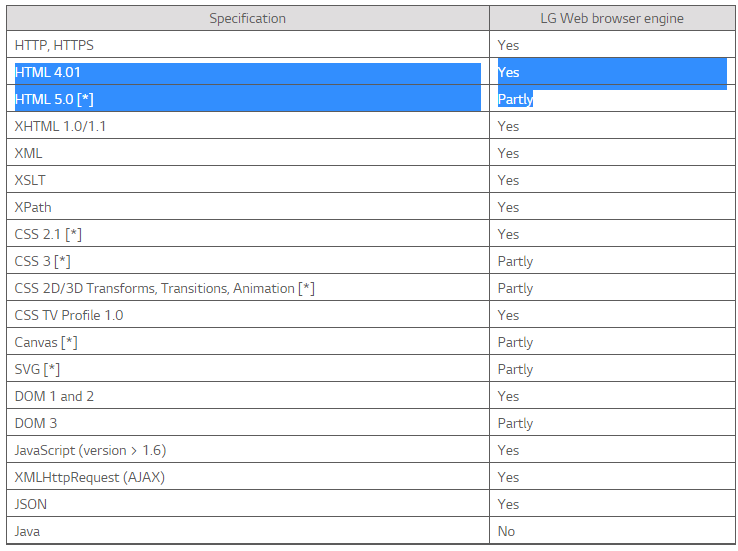
Task: Click the highlighted Partly value for HTML 5.0
Action: 515,99
